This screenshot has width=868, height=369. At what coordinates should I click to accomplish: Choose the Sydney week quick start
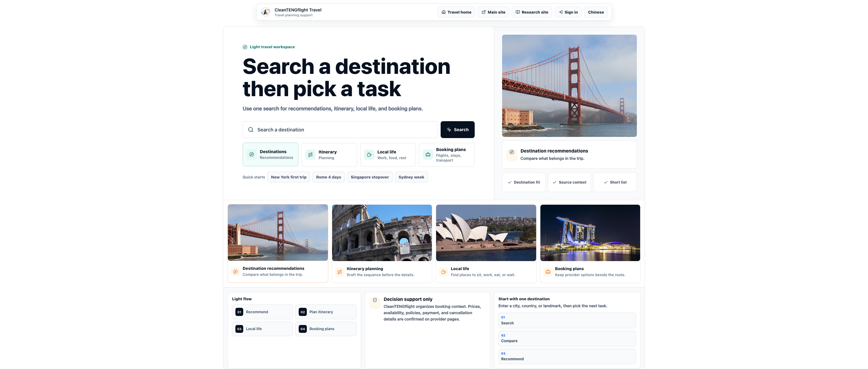(411, 177)
